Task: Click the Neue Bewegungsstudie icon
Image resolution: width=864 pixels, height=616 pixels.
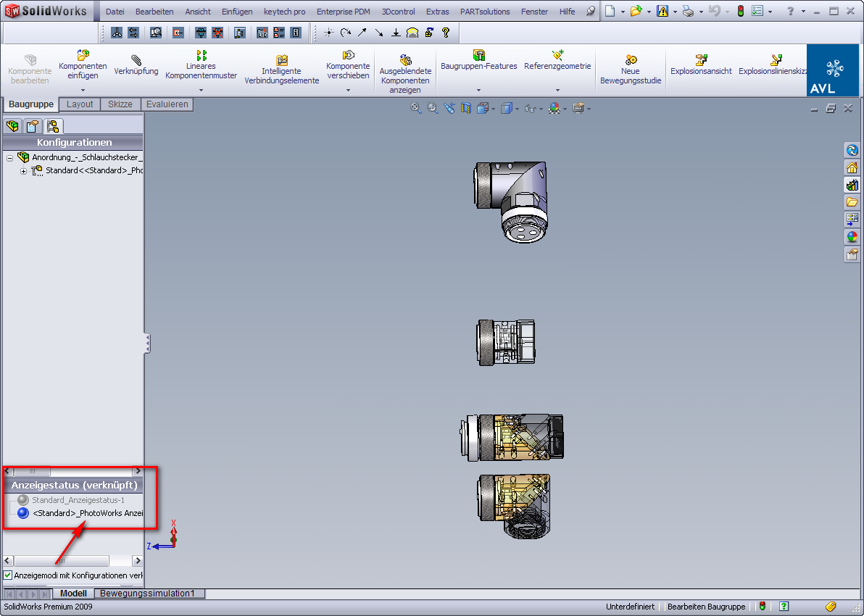Action: tap(631, 59)
